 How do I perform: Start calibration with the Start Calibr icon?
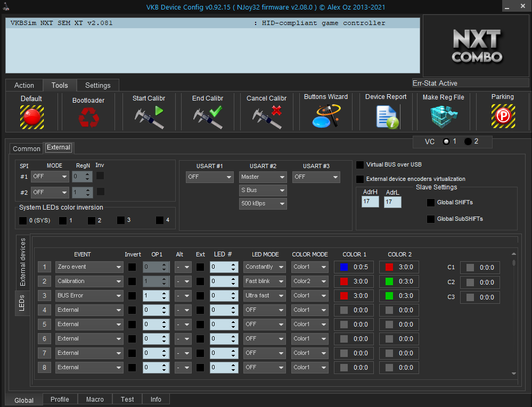(x=149, y=117)
